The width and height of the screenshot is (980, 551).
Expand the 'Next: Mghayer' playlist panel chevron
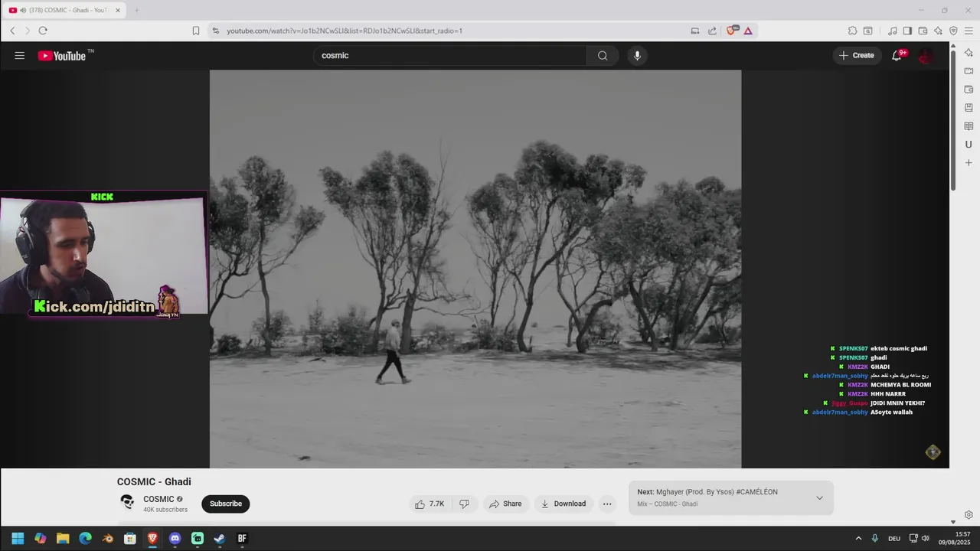pyautogui.click(x=819, y=498)
